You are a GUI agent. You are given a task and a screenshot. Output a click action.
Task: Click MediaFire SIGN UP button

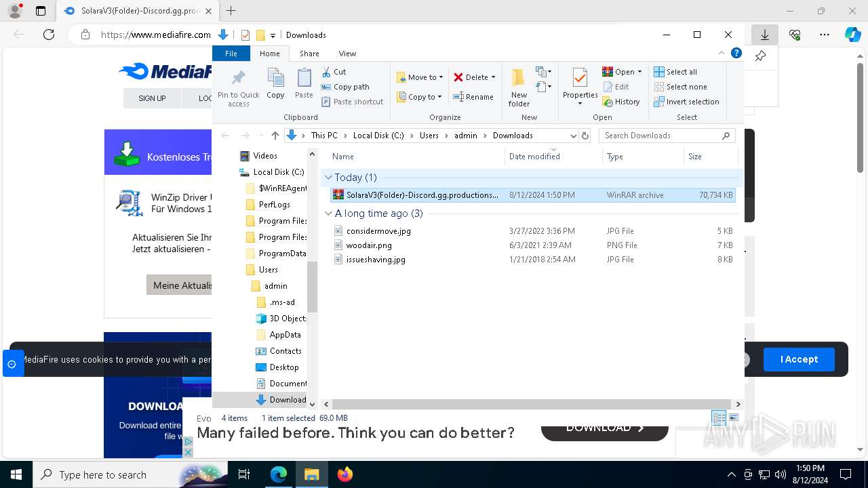pyautogui.click(x=152, y=98)
